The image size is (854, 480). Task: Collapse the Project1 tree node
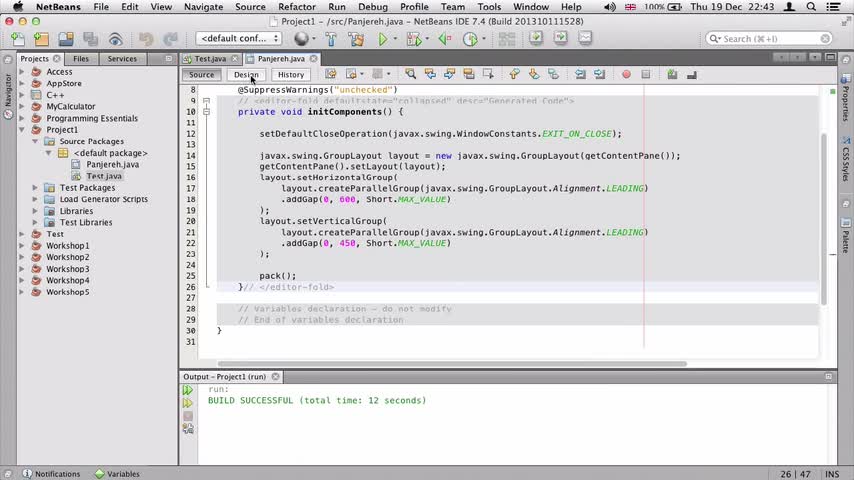[22, 130]
